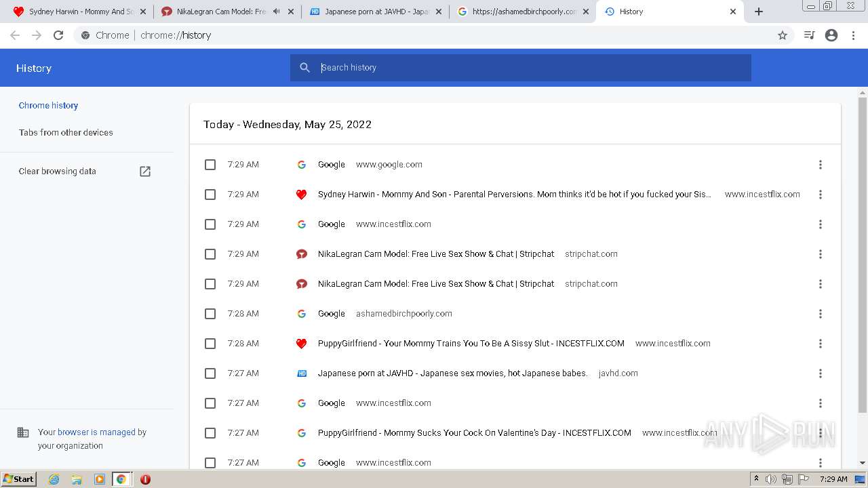This screenshot has height=488, width=868.
Task: Click the heart favicon on Sydney Harwin row
Action: (x=302, y=195)
